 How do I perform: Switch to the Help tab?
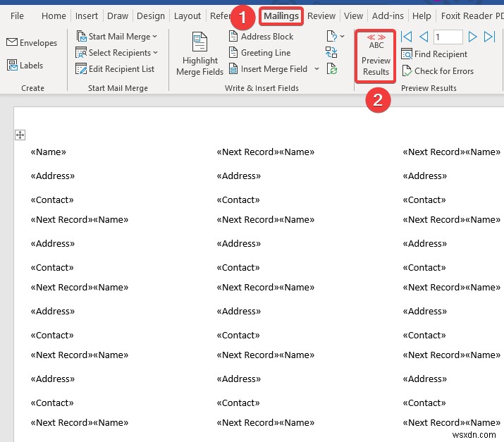click(422, 16)
